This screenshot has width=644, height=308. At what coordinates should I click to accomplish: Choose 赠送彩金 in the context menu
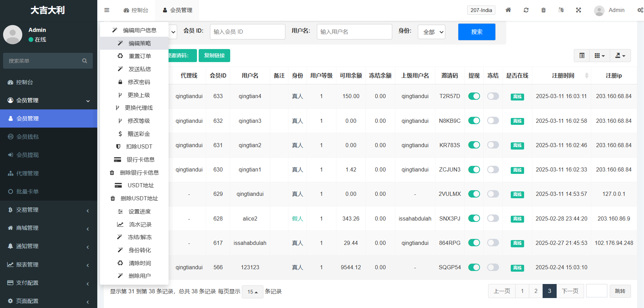[139, 134]
